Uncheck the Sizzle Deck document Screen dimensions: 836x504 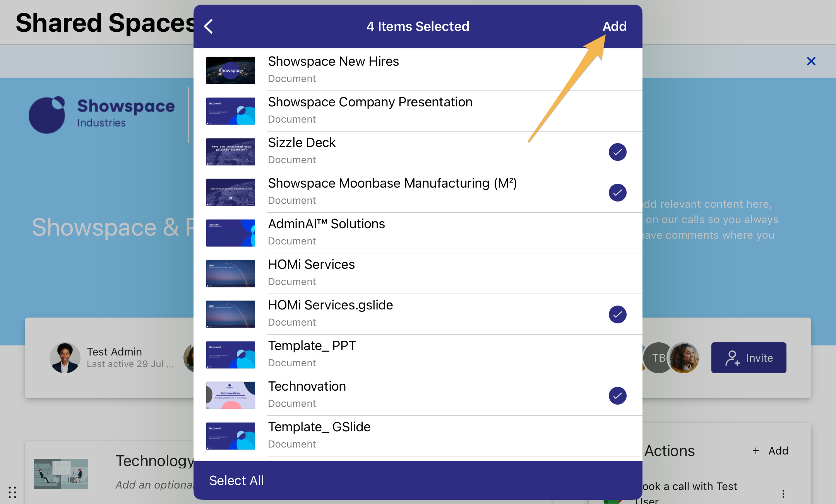617,152
